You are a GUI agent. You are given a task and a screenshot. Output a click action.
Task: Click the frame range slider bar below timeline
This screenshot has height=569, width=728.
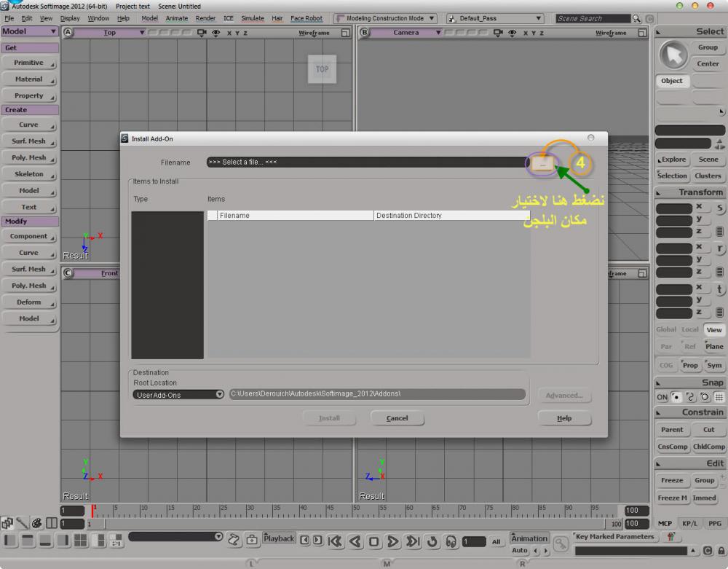(x=353, y=524)
